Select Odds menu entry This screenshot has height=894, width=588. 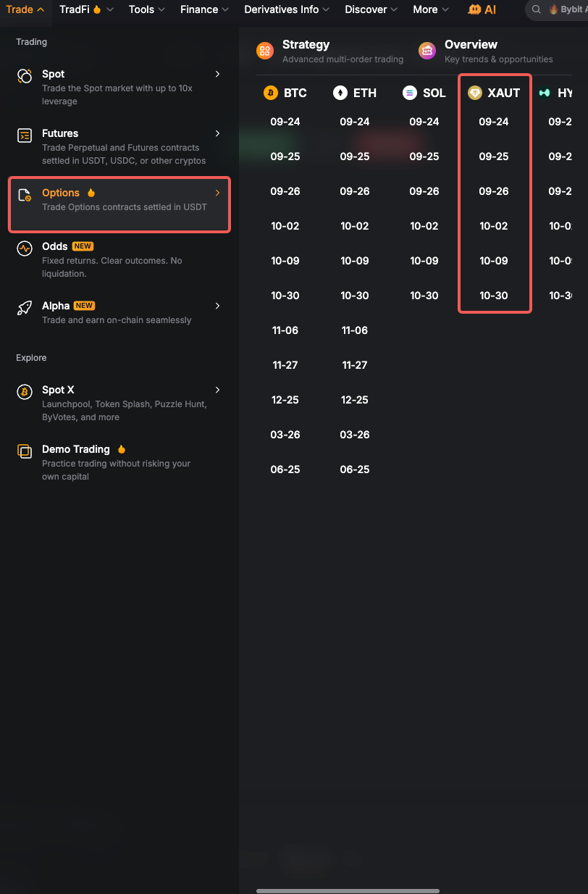[119, 259]
